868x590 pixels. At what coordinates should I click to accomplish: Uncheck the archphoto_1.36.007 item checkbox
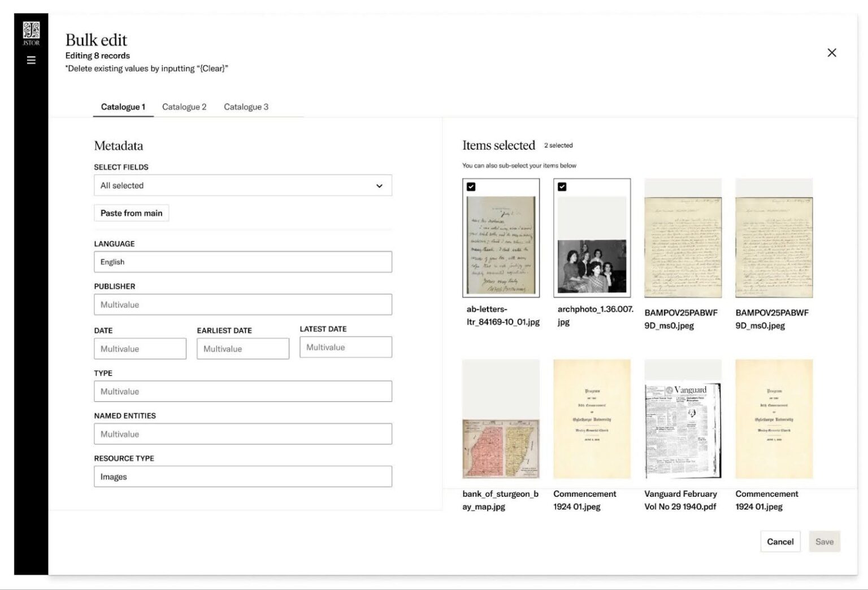coord(562,186)
